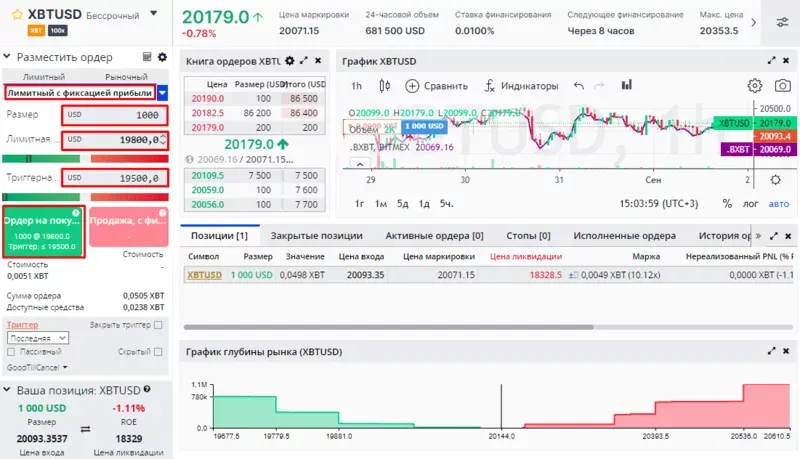Expand the order book panel
The image size is (800, 459).
point(304,61)
